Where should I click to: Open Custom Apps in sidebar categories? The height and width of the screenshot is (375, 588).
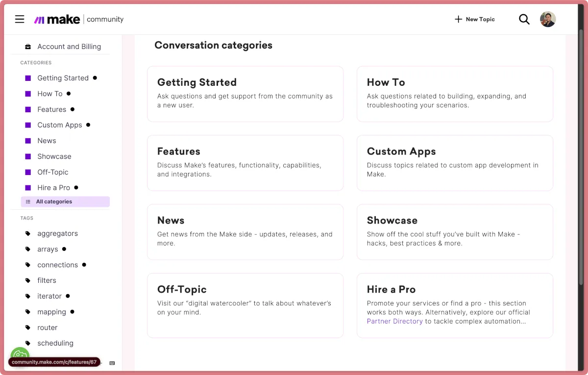[x=60, y=125]
